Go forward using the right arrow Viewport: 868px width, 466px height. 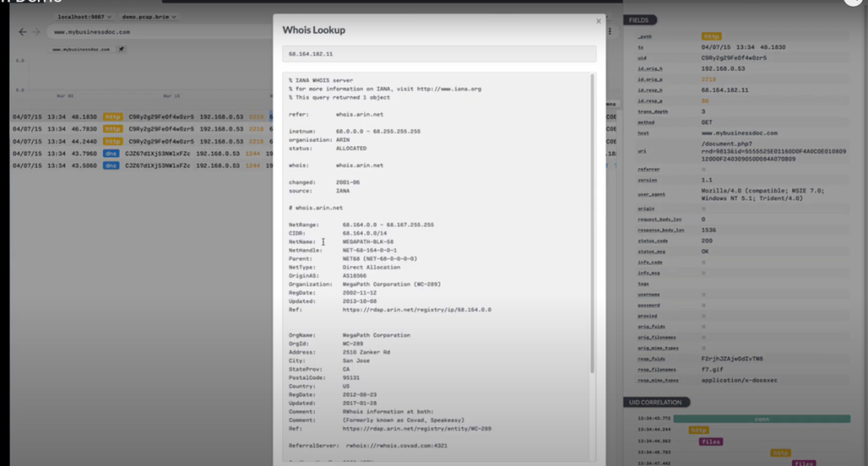(x=36, y=32)
